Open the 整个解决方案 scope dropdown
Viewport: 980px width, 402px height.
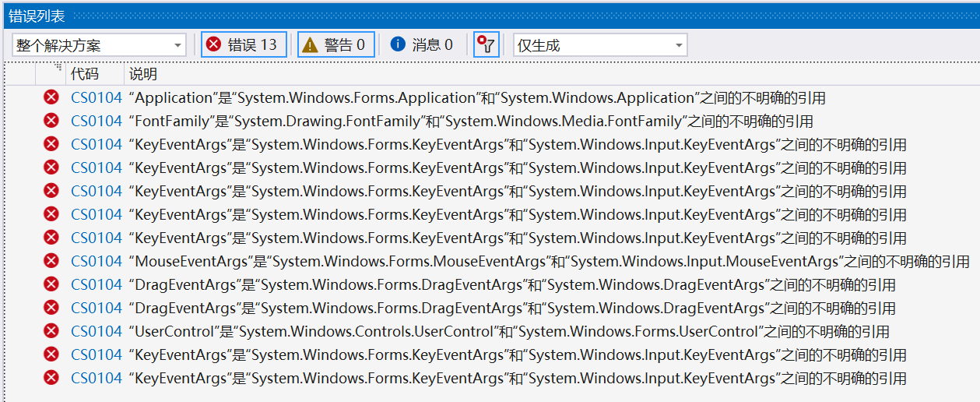coord(99,45)
